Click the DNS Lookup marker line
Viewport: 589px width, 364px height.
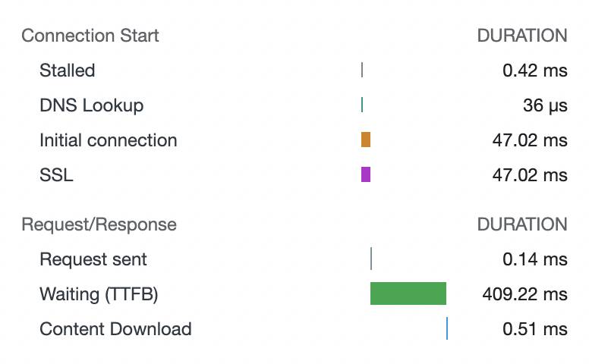[x=362, y=105]
